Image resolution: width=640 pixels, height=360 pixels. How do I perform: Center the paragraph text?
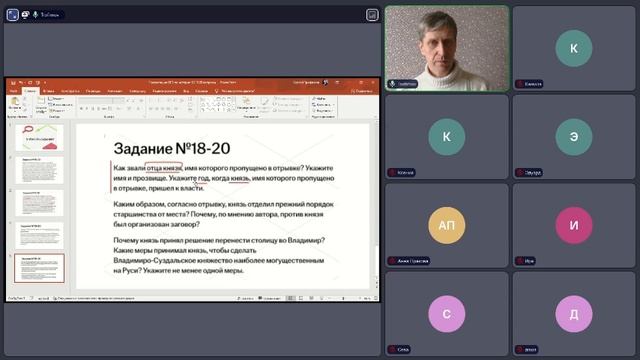pos(157,109)
